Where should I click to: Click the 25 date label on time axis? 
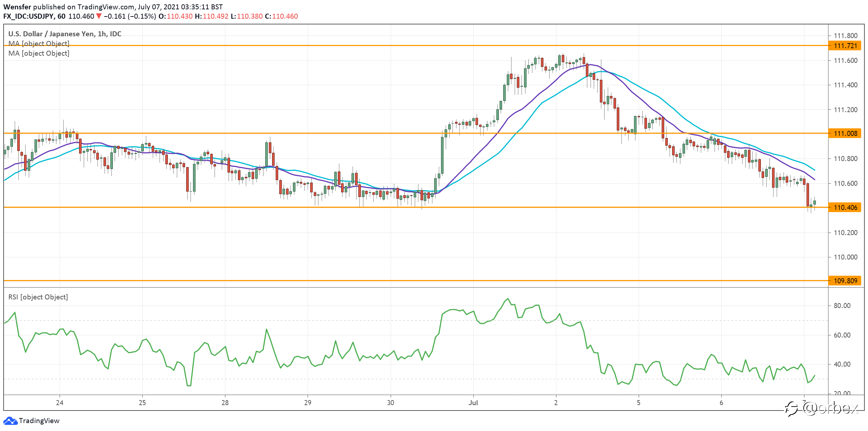point(142,403)
